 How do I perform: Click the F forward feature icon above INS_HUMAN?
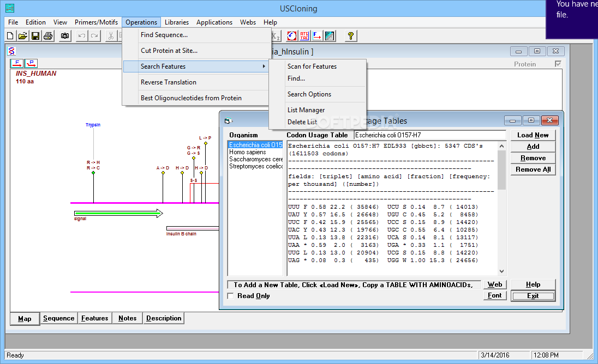click(17, 63)
